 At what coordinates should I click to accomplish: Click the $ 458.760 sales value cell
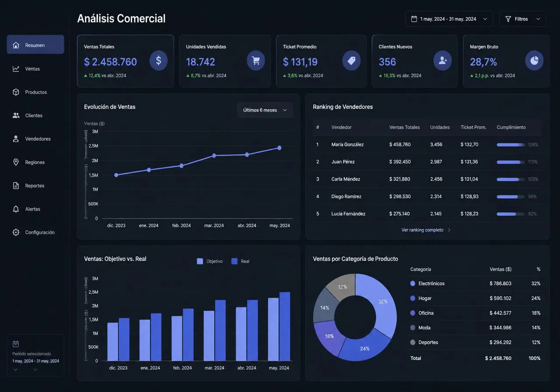point(400,144)
